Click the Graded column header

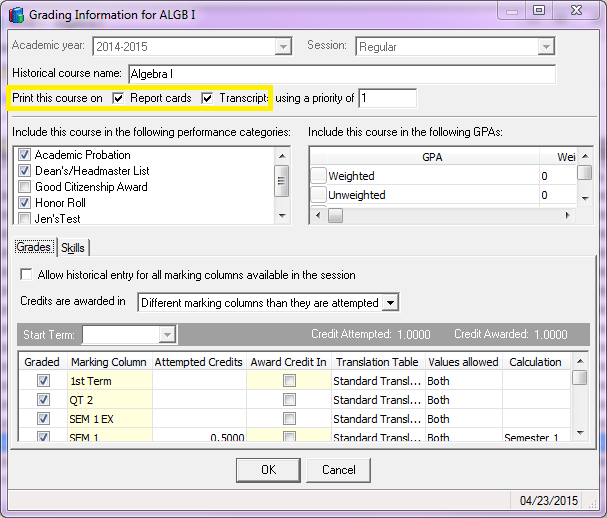tap(42, 362)
